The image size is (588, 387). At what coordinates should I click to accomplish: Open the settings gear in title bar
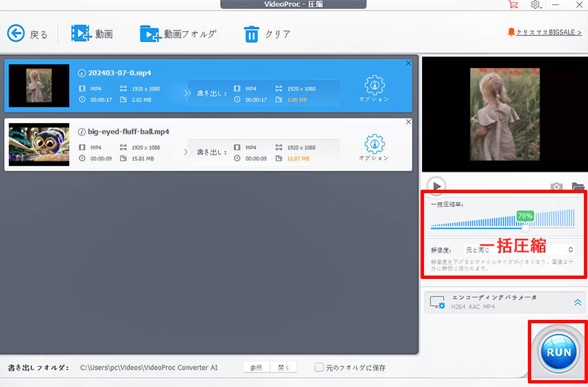[x=535, y=5]
